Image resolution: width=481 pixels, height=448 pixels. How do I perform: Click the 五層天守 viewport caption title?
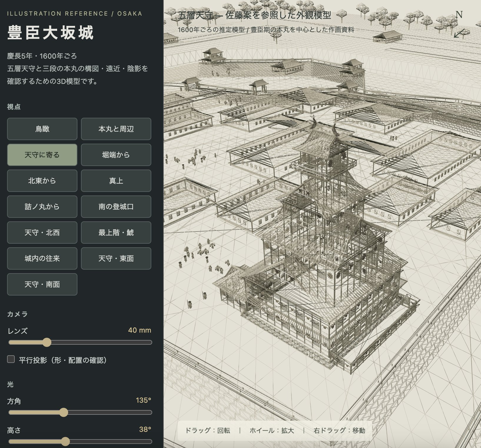[x=255, y=15]
